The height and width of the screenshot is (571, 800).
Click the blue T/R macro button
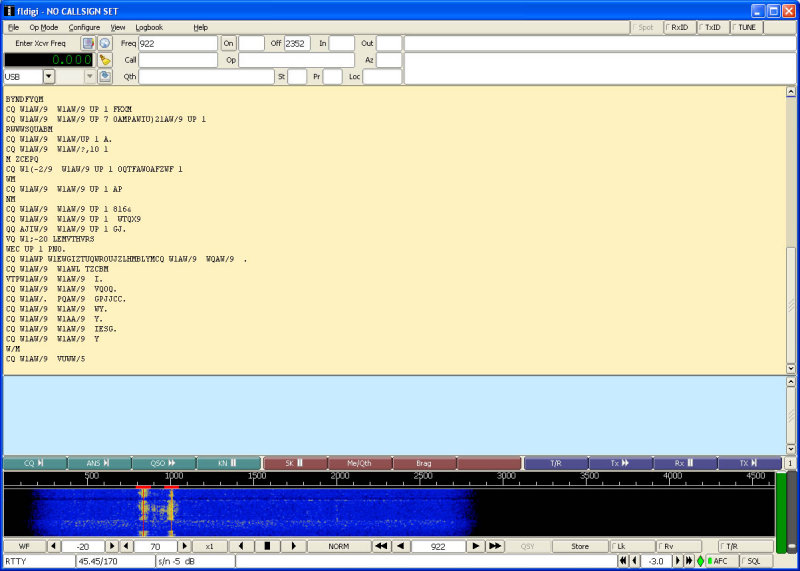point(556,463)
